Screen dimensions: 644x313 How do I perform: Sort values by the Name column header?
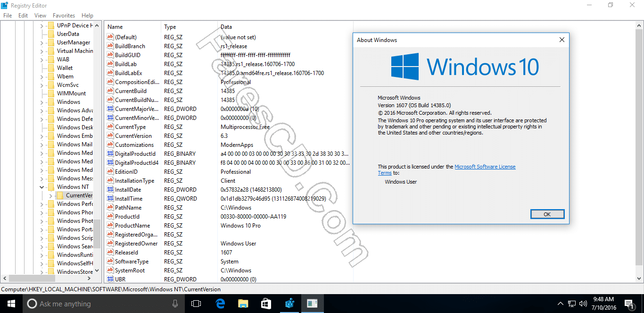click(x=133, y=27)
